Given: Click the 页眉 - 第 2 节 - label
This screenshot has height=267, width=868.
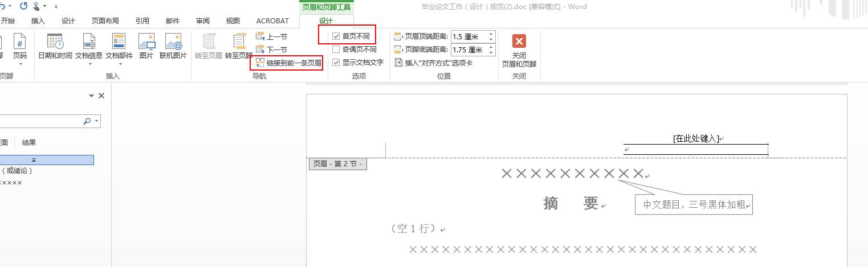Looking at the screenshot, I should [337, 164].
